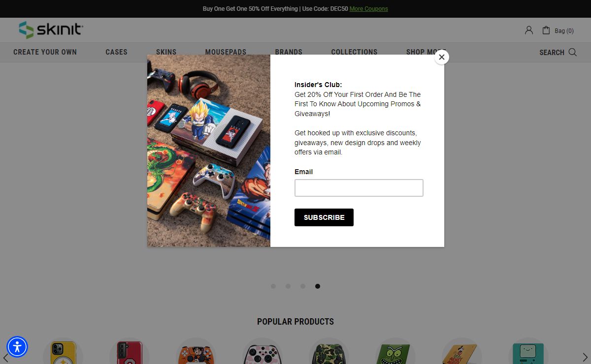
Task: Open the shopping bag icon
Action: [x=546, y=30]
